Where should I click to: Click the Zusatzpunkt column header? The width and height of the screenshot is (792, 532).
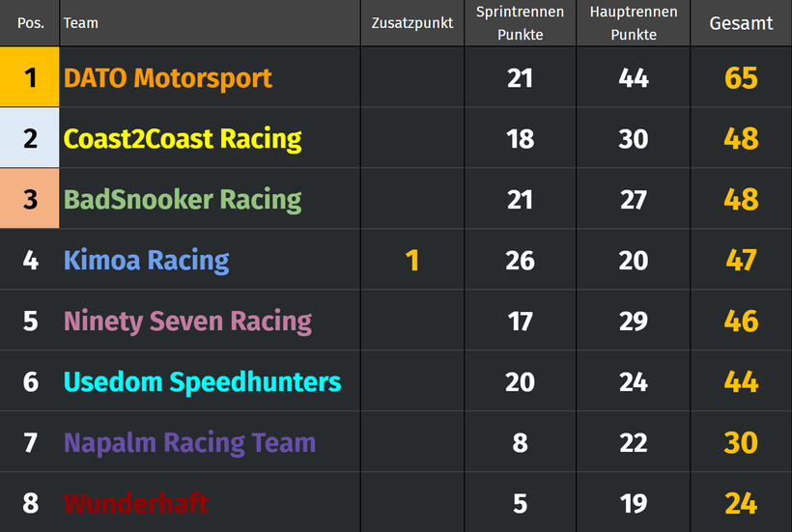412,23
